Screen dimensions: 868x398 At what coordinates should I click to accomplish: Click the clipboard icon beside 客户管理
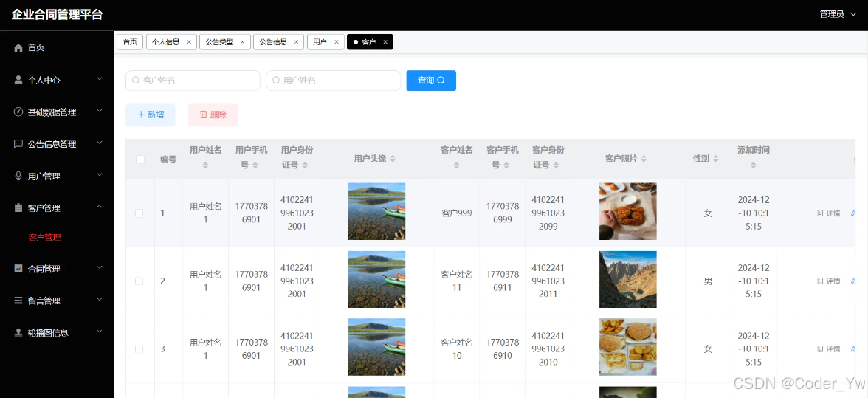(18, 208)
